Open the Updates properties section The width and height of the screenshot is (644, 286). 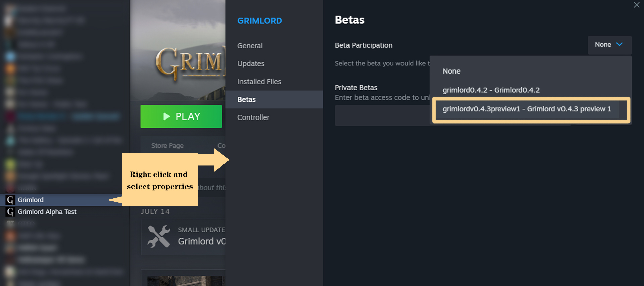pos(251,63)
